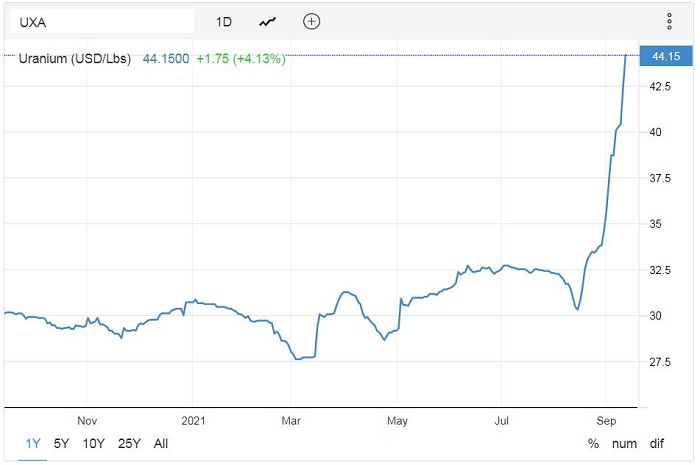The width and height of the screenshot is (700, 465).
Task: Click the Sep label on the time axis
Action: pos(607,422)
